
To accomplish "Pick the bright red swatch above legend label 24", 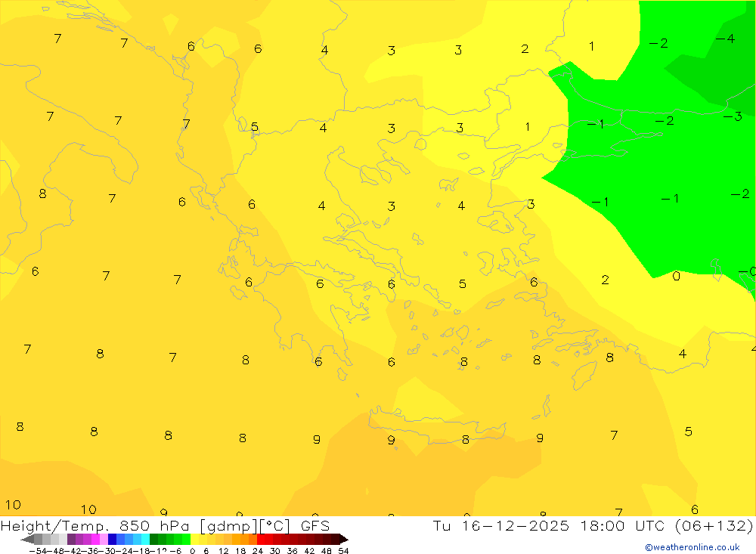I will pyautogui.click(x=261, y=540).
